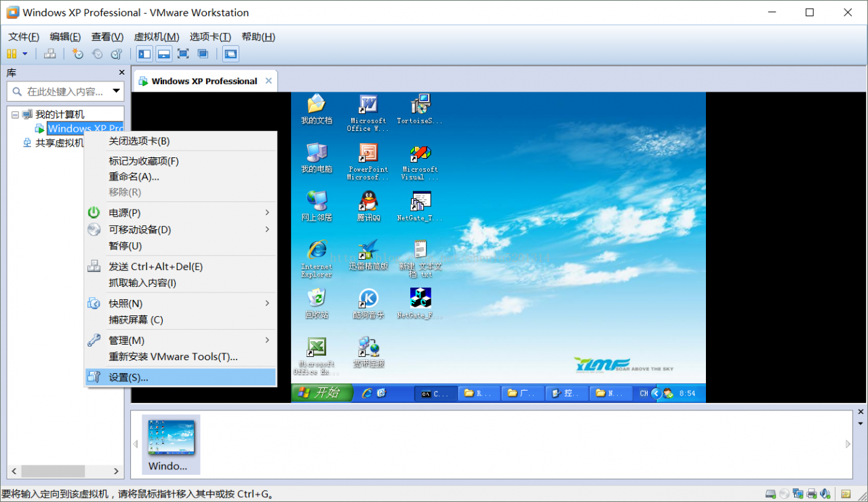Click the Windows XP VM thumbnail in the thumbnail bar
The height and width of the screenshot is (502, 868).
tap(171, 444)
